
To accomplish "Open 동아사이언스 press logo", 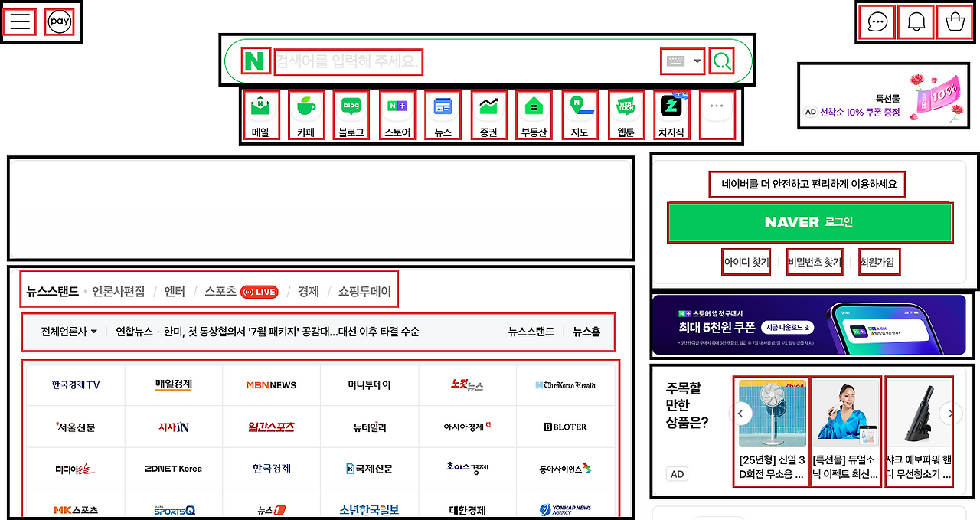I will (x=566, y=469).
